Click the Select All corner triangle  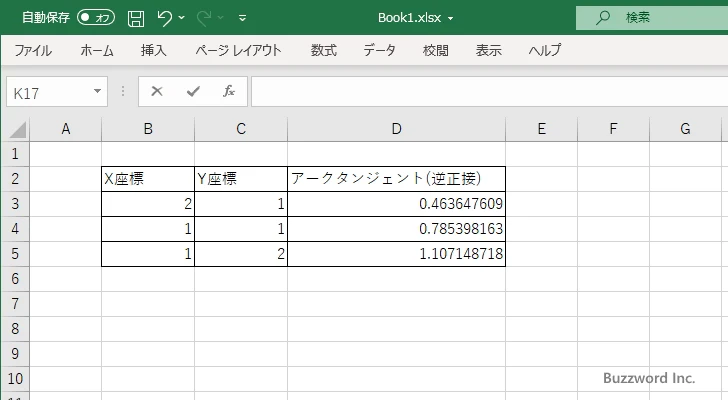pyautogui.click(x=18, y=130)
